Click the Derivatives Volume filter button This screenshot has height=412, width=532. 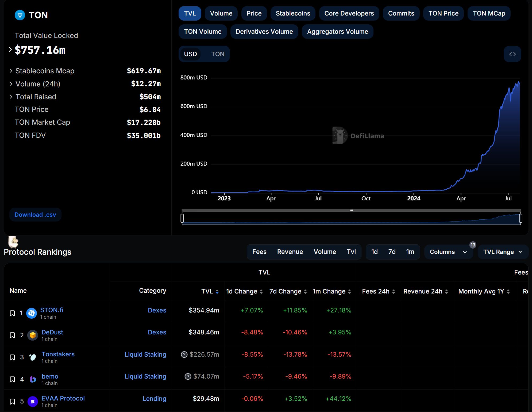[x=263, y=31]
